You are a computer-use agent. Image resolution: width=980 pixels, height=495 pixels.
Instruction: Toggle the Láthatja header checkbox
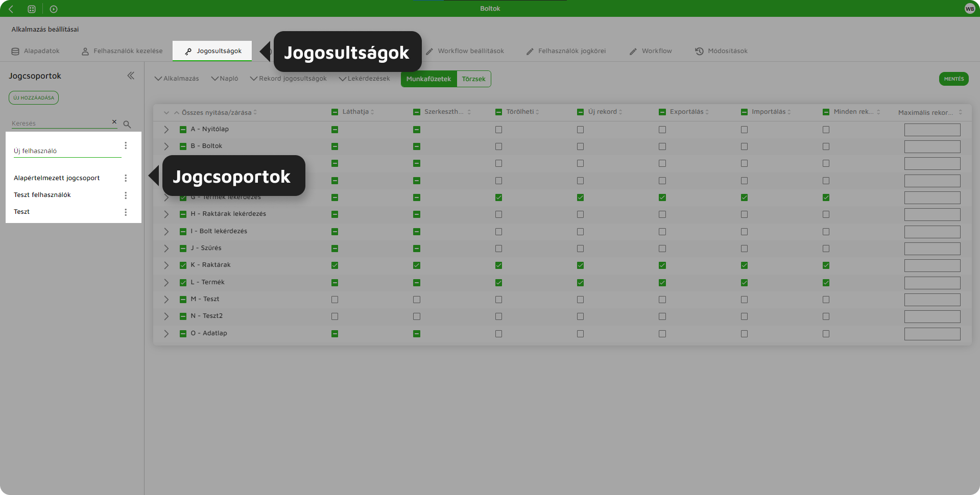(x=335, y=112)
